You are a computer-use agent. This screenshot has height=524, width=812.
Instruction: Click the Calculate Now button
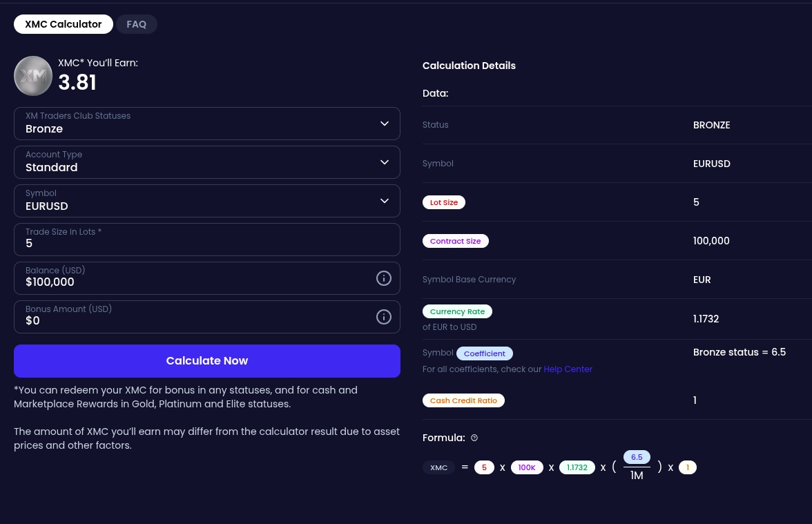(207, 361)
